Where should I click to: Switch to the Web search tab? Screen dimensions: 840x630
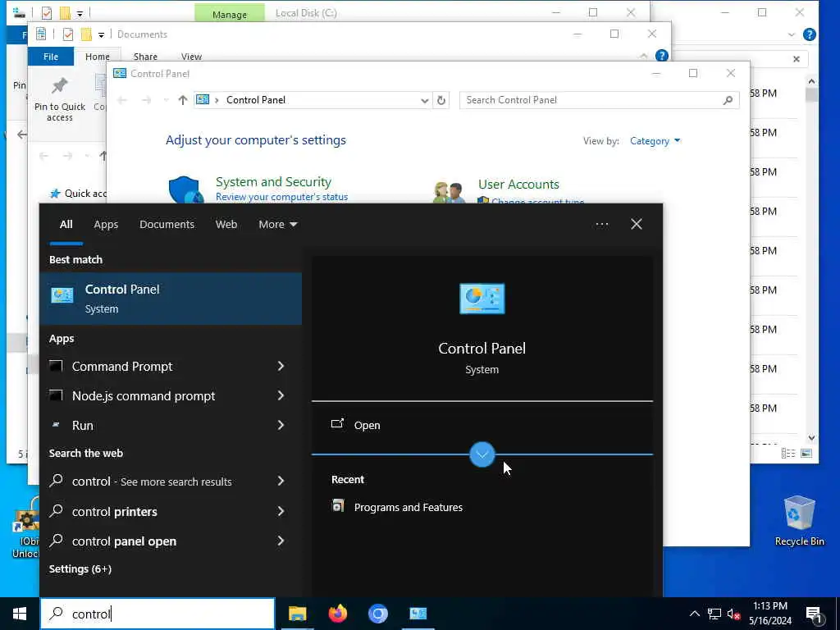pyautogui.click(x=226, y=225)
